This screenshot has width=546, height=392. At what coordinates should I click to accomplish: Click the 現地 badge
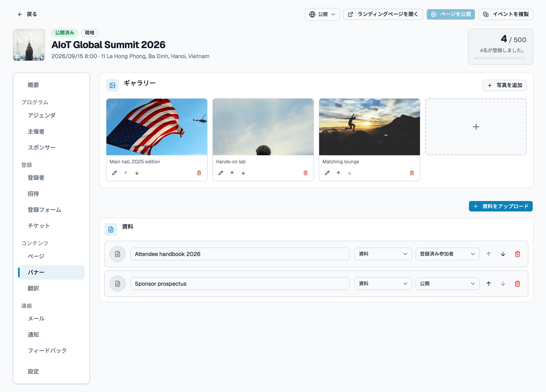[x=89, y=33]
